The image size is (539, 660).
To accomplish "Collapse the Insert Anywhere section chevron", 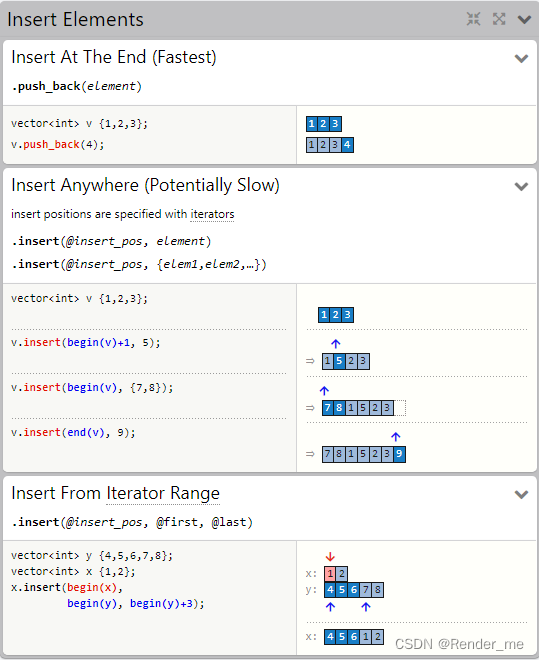I will point(521,186).
